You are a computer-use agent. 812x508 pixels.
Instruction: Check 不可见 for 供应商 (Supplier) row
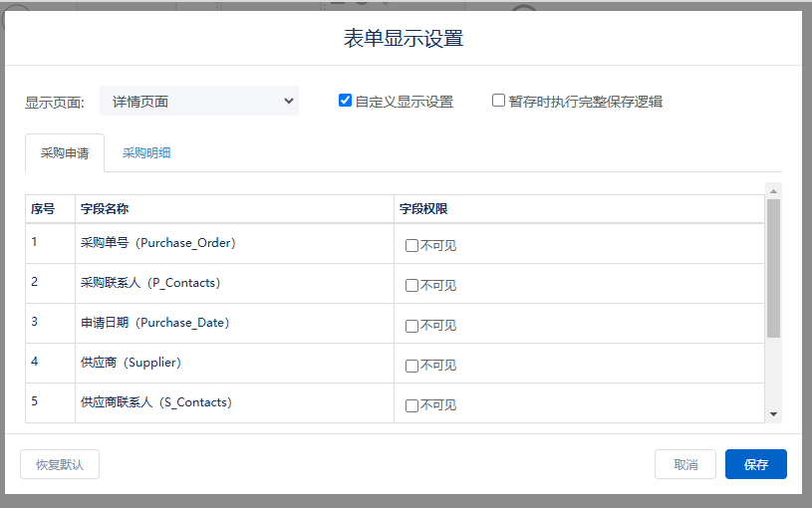point(411,366)
